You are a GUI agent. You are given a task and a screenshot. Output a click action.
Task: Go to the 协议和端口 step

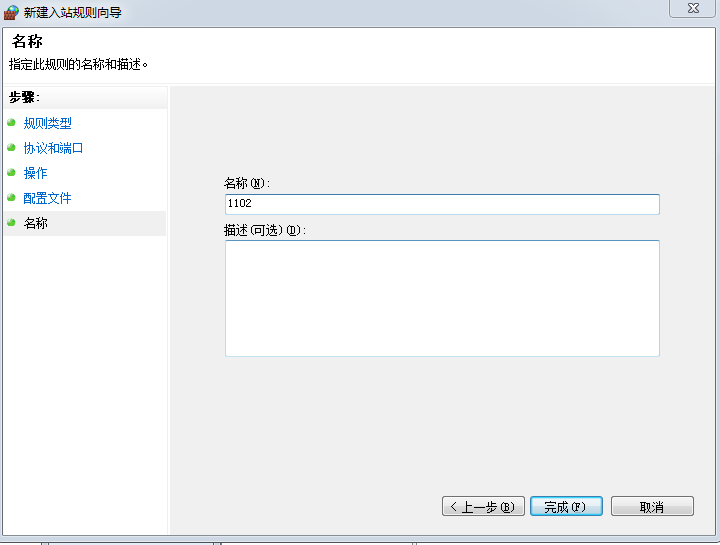coord(53,148)
